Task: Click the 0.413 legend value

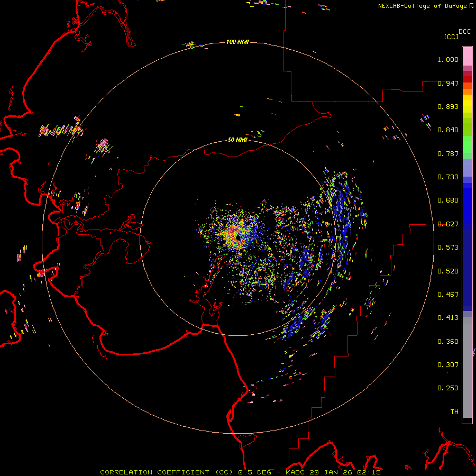Action: click(448, 318)
